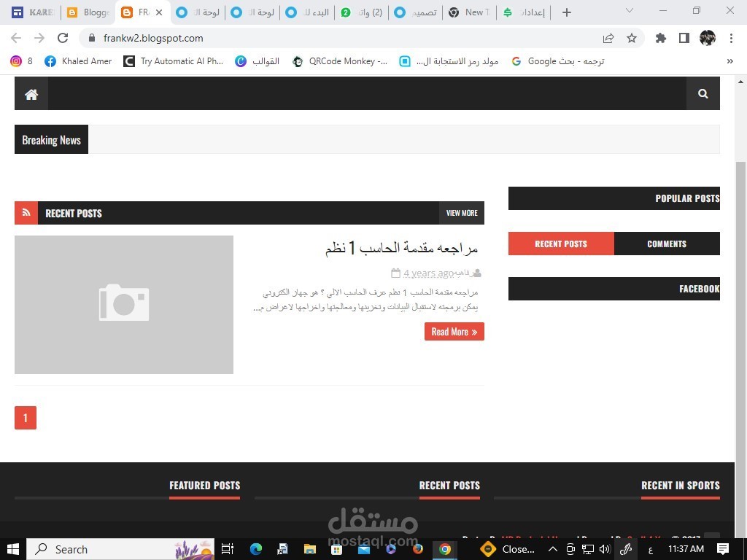
Task: Open Microsoft Store on the taskbar
Action: (x=337, y=549)
